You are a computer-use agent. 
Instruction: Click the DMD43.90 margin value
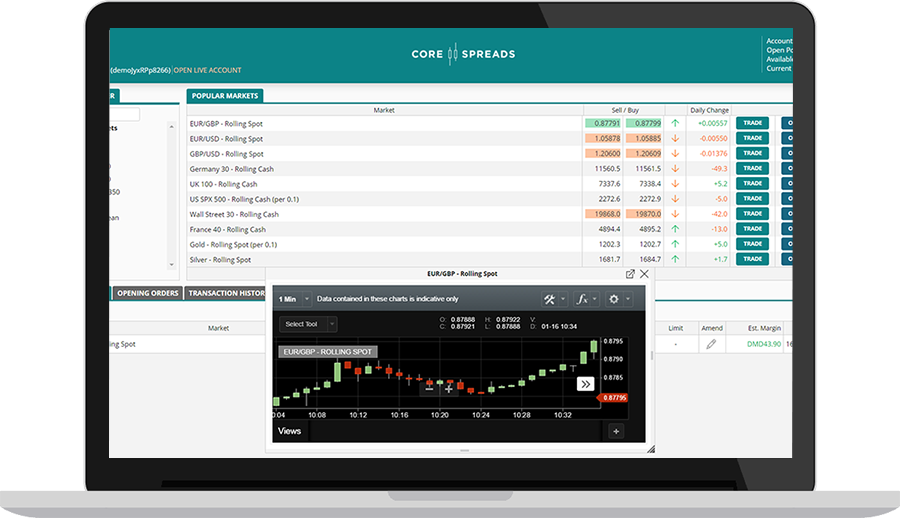(x=764, y=344)
